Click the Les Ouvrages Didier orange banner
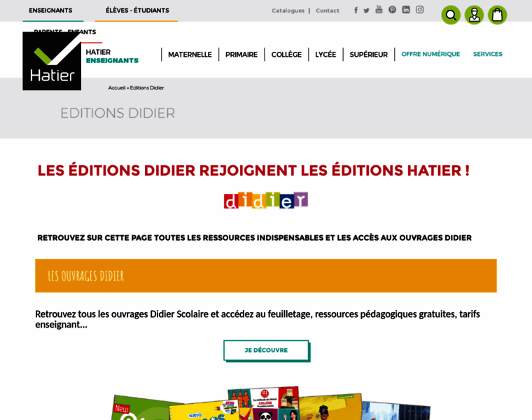The height and width of the screenshot is (420, 532). coord(266,276)
